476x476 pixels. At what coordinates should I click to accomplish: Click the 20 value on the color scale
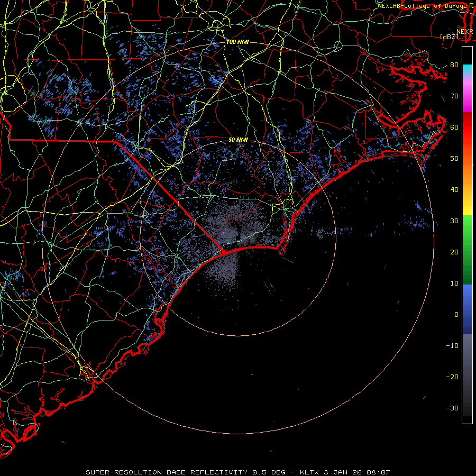coord(454,252)
